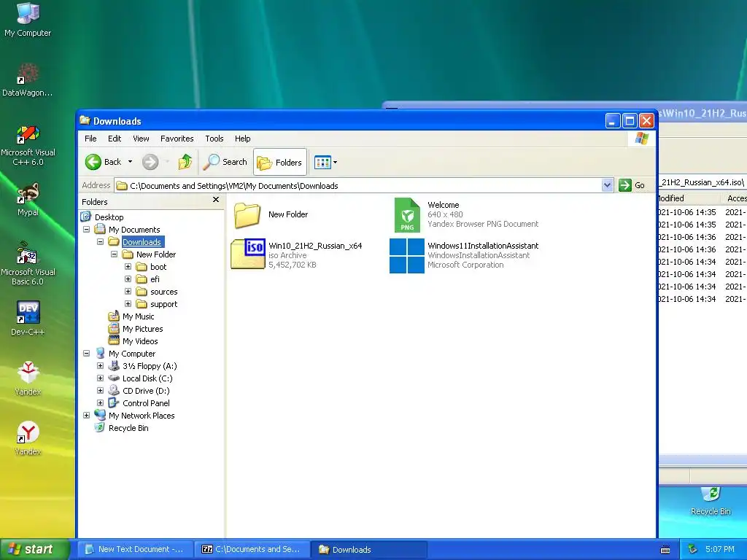Click the Downloads taskbar button

368,549
